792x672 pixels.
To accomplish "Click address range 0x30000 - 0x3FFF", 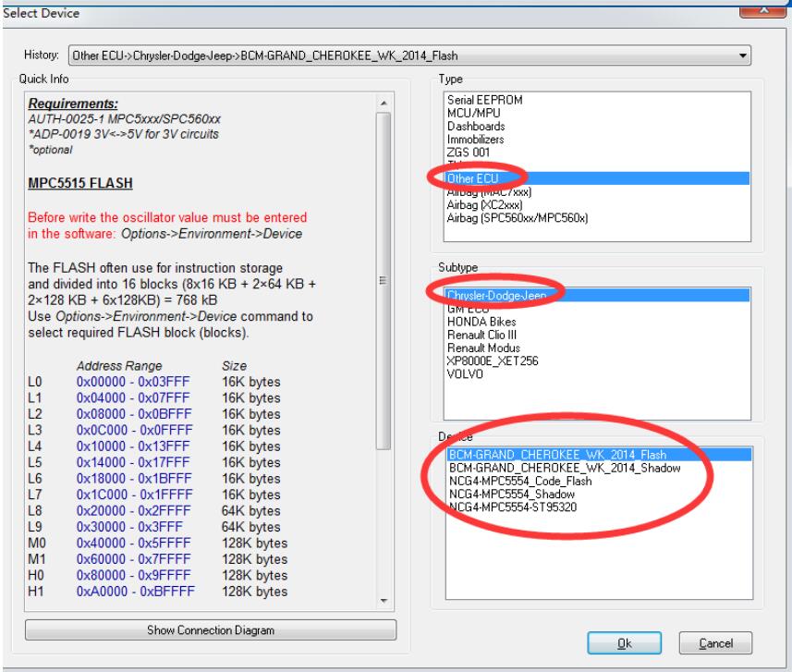I will point(129,527).
